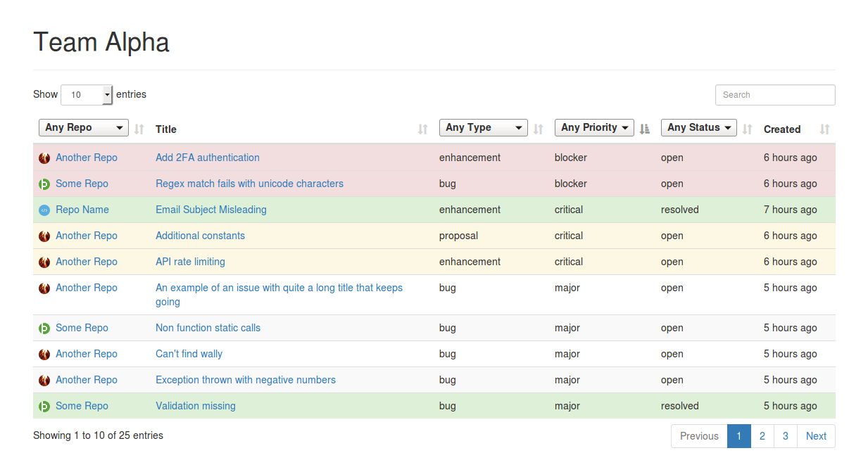Go to page 2 of results
This screenshot has height=453, width=868.
(x=762, y=436)
